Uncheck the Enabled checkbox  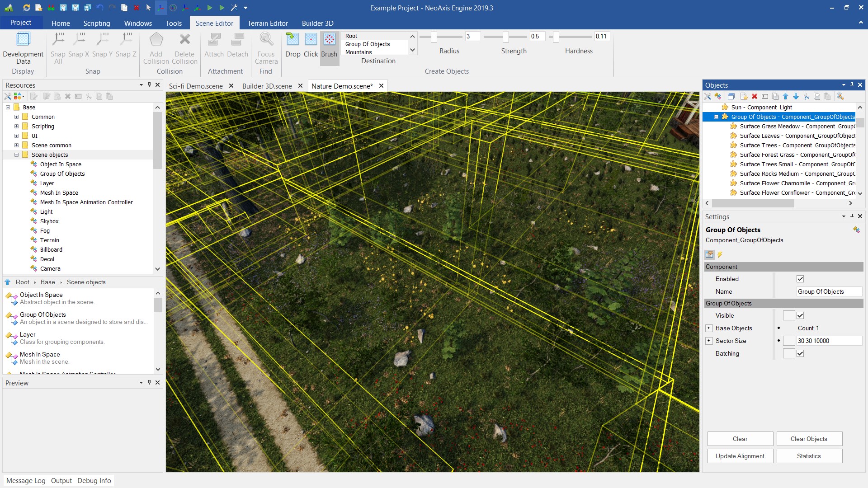click(800, 279)
